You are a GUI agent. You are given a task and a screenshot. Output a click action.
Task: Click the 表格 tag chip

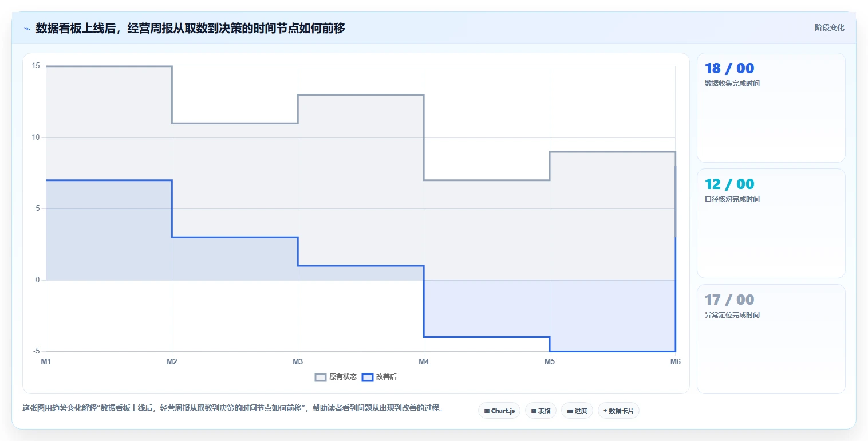click(540, 411)
